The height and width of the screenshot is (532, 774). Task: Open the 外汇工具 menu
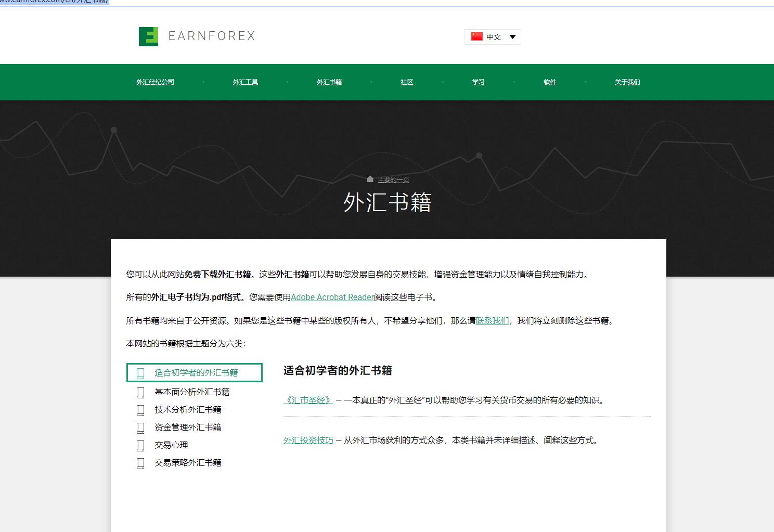[x=246, y=82]
